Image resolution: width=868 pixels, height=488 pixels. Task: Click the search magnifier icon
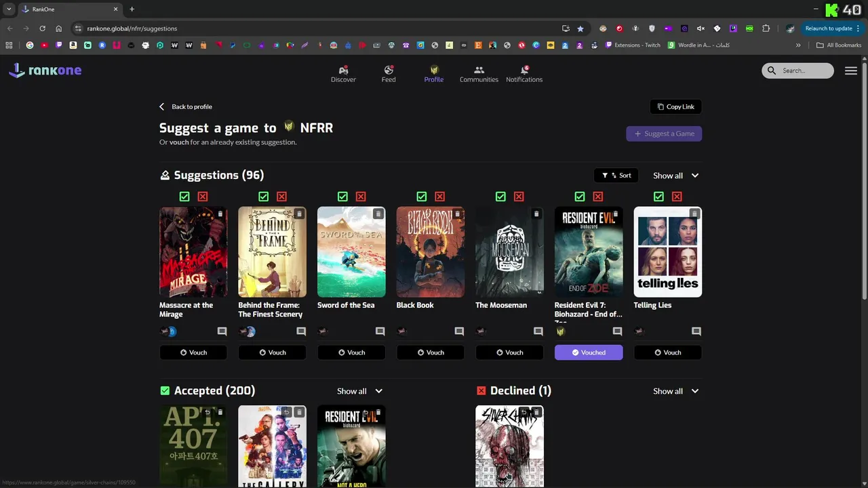pyautogui.click(x=772, y=70)
